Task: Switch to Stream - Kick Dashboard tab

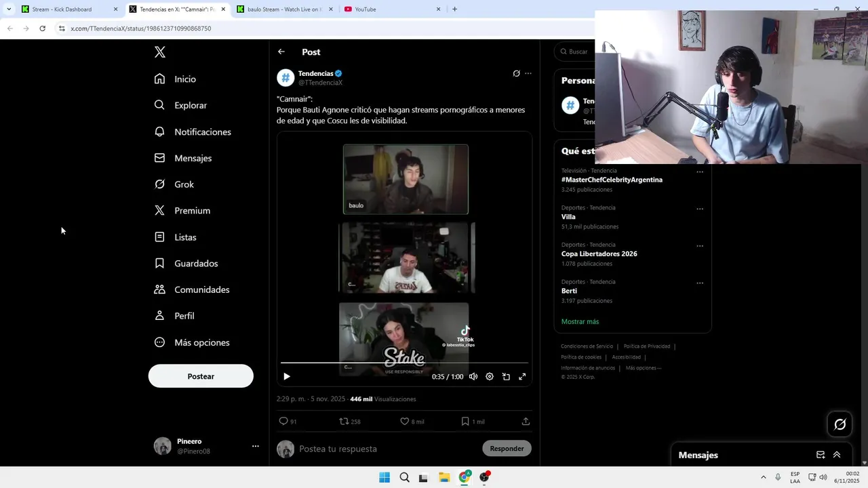Action: point(69,9)
